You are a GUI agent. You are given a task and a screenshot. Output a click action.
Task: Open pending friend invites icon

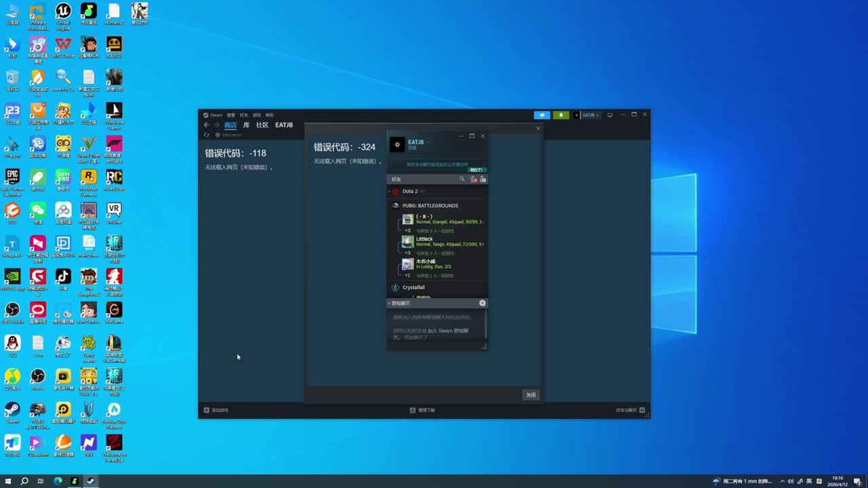(473, 180)
